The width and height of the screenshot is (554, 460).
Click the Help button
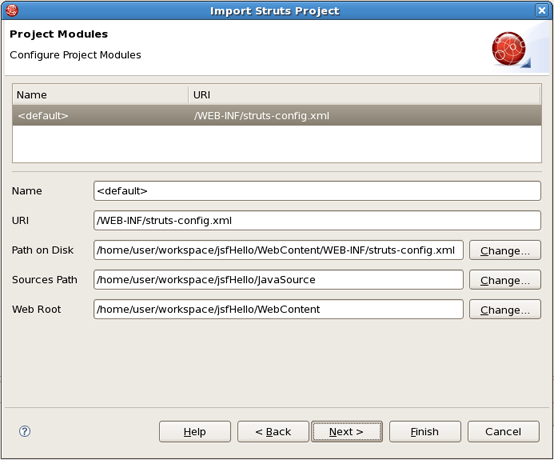[x=195, y=431]
